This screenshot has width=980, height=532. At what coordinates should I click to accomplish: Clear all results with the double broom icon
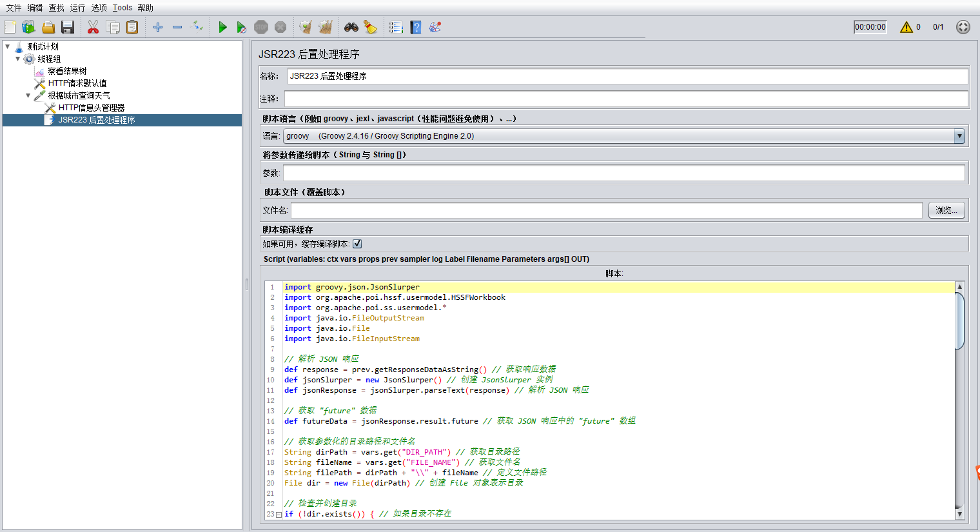(326, 27)
